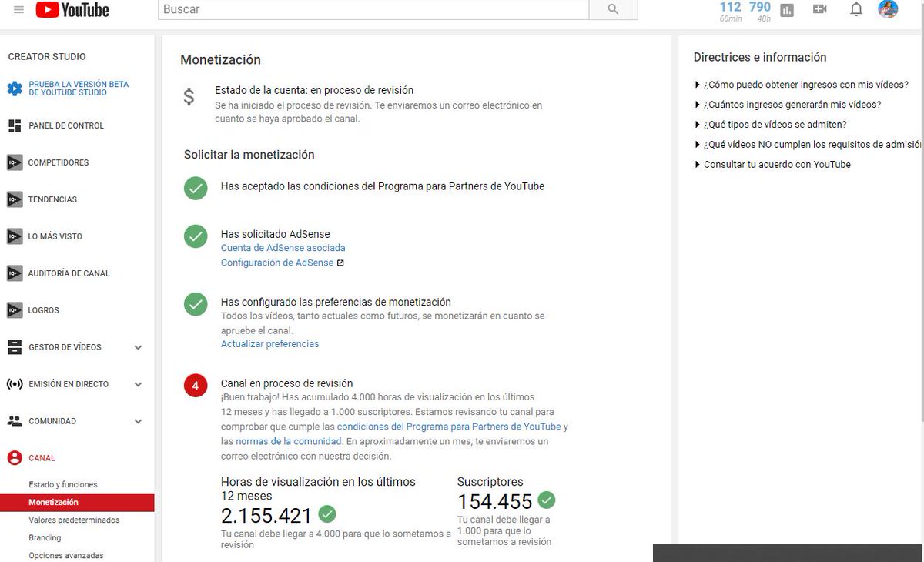Viewport: 924px width, 562px height.
Task: Click the green check for Has solicitado AdSense
Action: [196, 236]
